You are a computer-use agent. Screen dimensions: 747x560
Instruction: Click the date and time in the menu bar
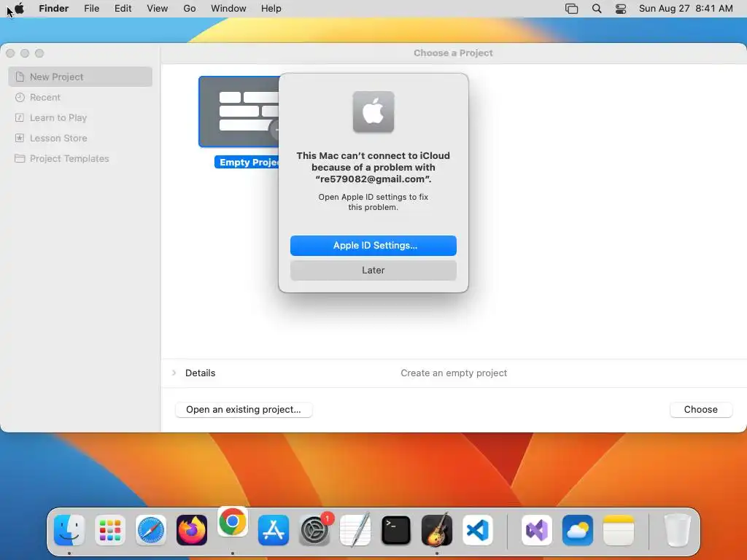(686, 9)
